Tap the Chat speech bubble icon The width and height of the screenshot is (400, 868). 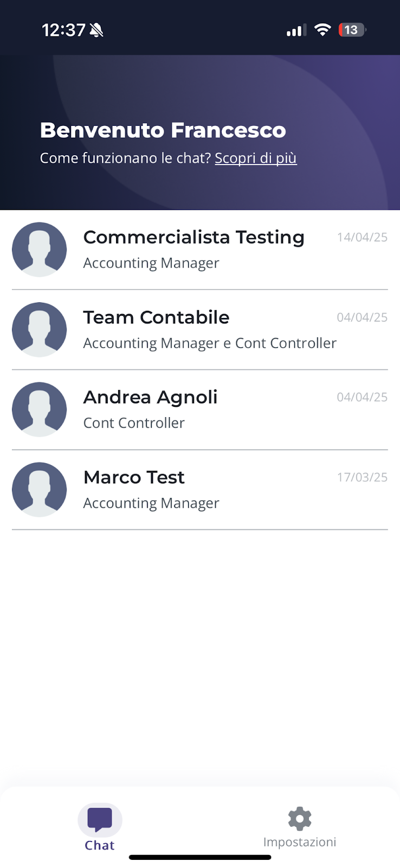[100, 819]
